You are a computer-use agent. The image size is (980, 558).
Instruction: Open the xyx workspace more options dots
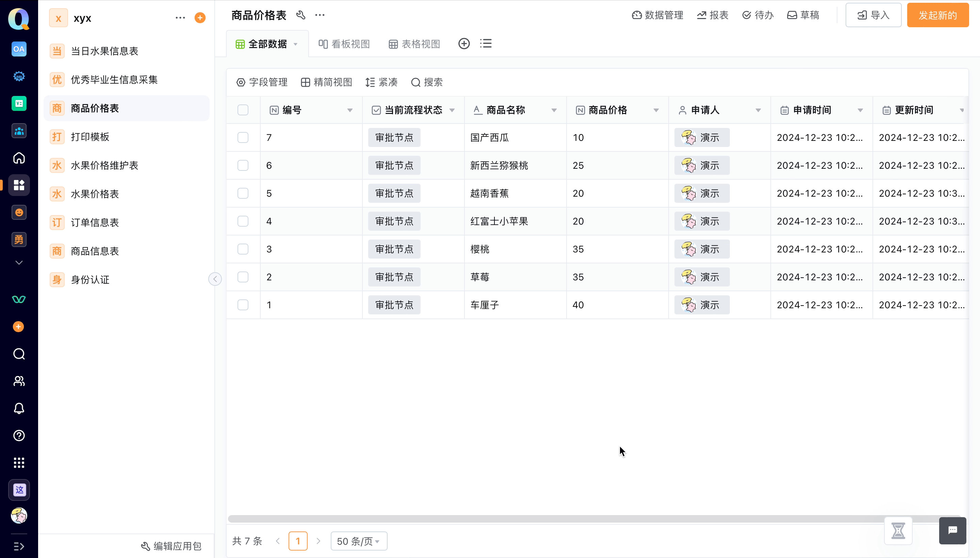click(180, 18)
